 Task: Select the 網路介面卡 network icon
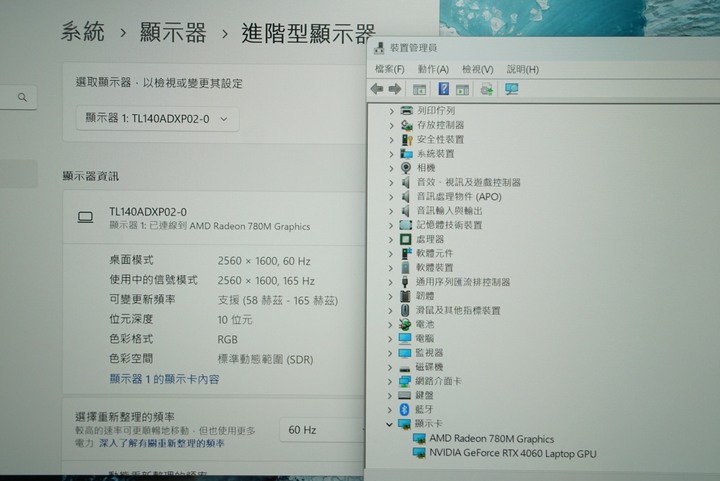[x=405, y=381]
